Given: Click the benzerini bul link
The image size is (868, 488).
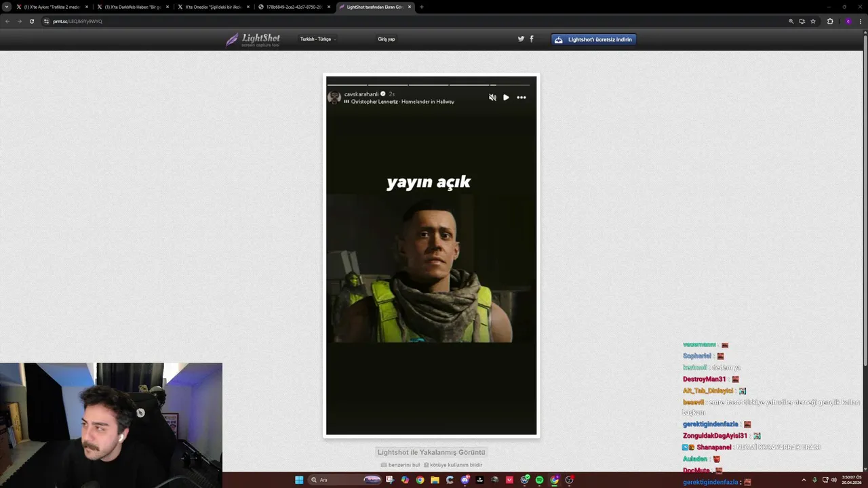Looking at the screenshot, I should [x=400, y=465].
